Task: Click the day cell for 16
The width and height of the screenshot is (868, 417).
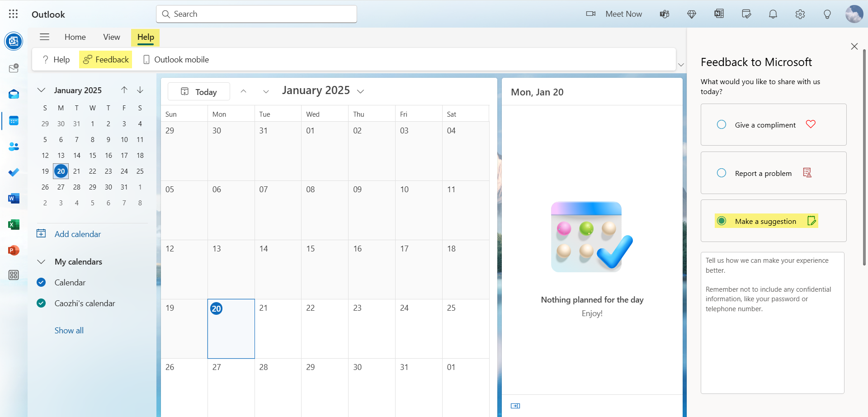Action: pyautogui.click(x=372, y=270)
